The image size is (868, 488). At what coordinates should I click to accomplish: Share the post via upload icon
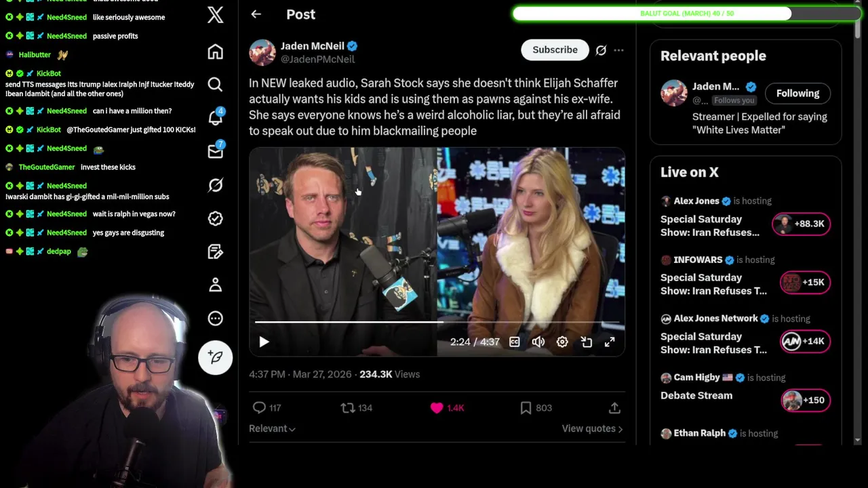tap(614, 408)
